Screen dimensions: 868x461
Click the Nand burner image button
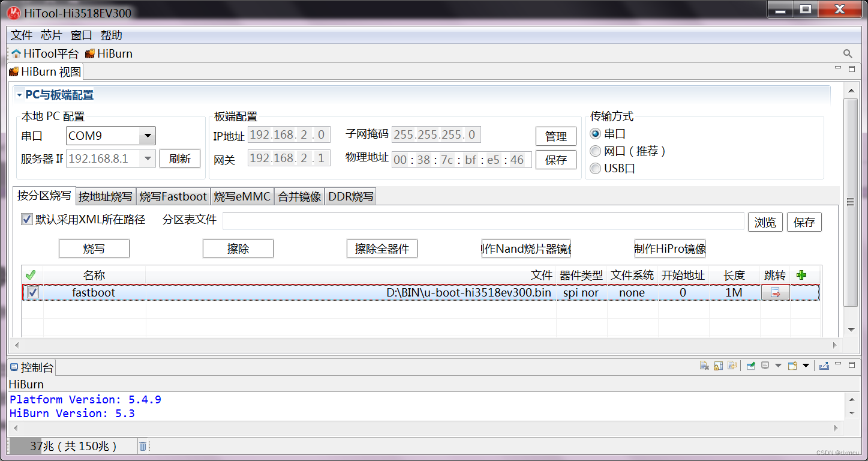point(526,249)
